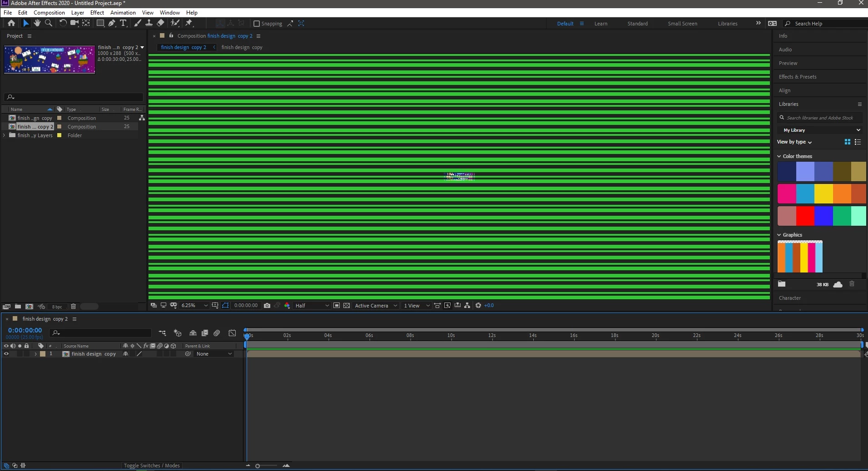
Task: Select the Unified Camera tool
Action: coord(74,23)
